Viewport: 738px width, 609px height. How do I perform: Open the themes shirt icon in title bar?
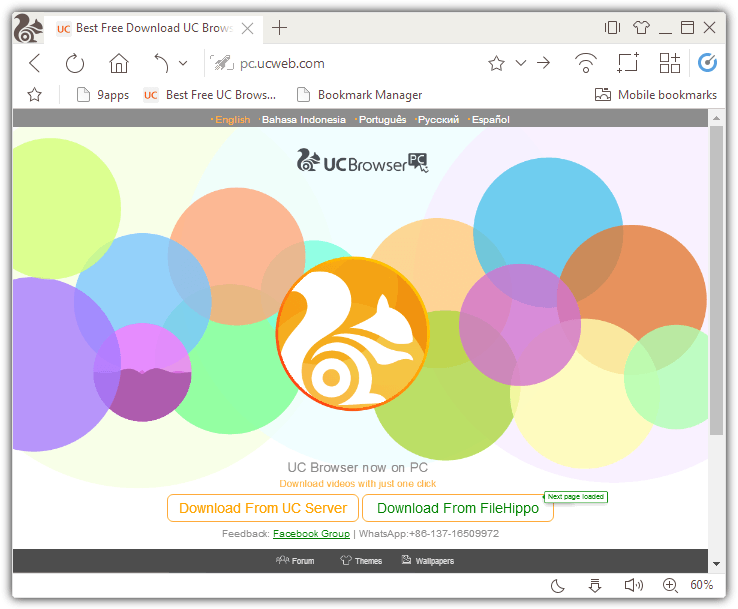[641, 28]
